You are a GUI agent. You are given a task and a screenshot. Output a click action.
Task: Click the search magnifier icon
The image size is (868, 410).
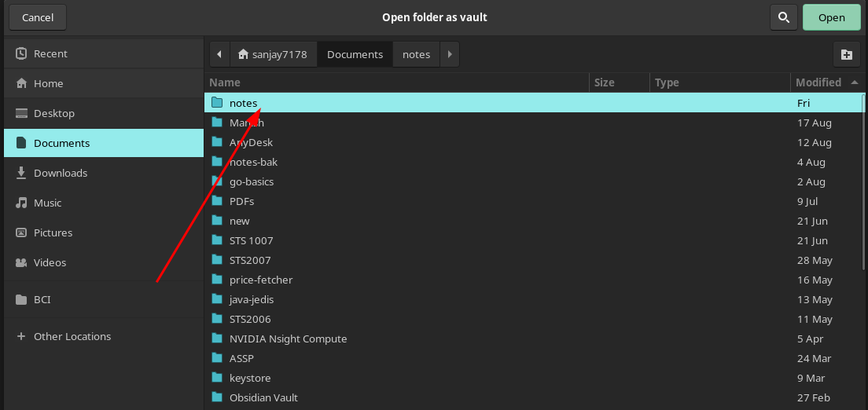pos(783,17)
